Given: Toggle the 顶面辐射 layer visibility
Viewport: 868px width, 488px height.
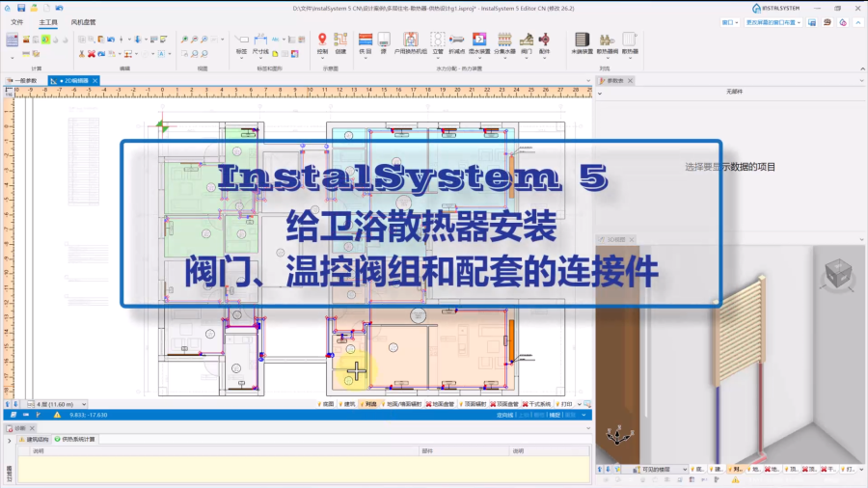Looking at the screenshot, I should coord(473,404).
